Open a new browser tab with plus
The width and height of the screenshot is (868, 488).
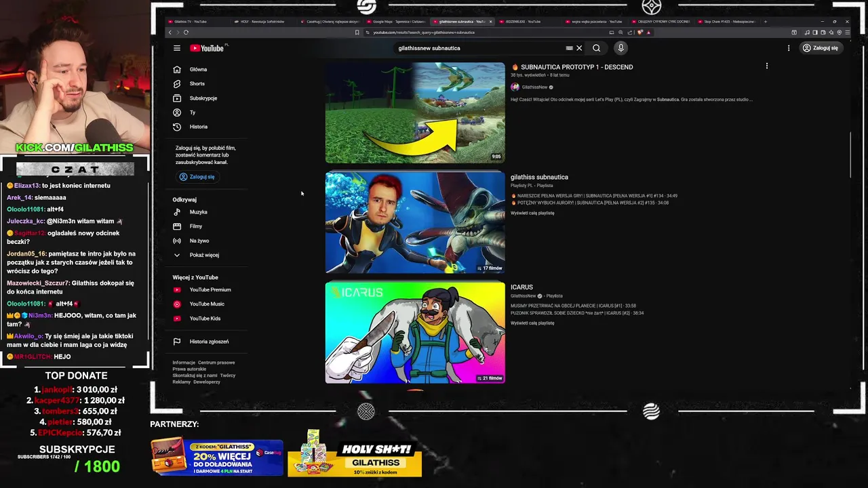coord(765,22)
